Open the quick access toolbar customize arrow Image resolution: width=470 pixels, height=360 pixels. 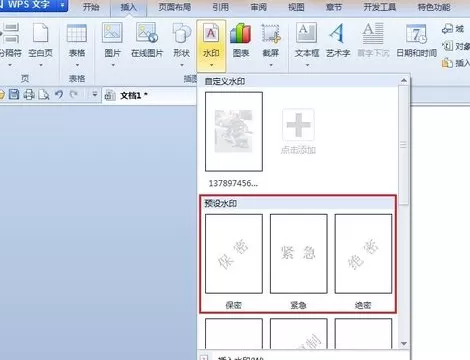[x=95, y=95]
